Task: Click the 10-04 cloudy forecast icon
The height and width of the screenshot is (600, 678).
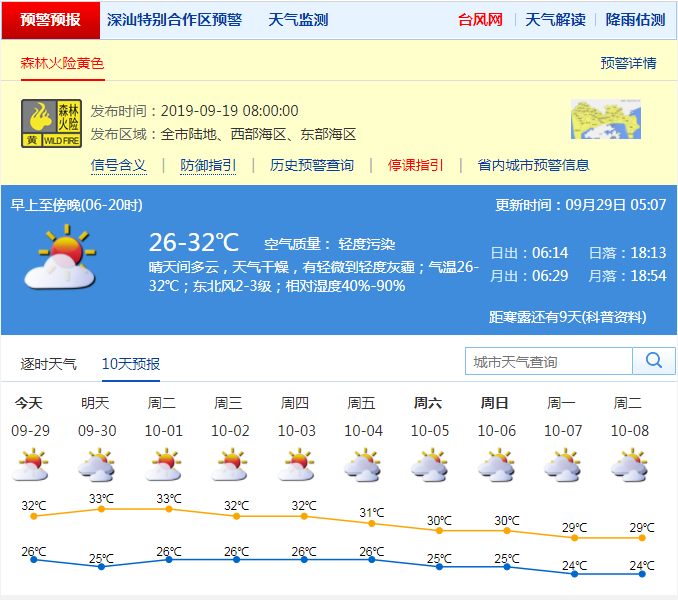Action: [362, 465]
